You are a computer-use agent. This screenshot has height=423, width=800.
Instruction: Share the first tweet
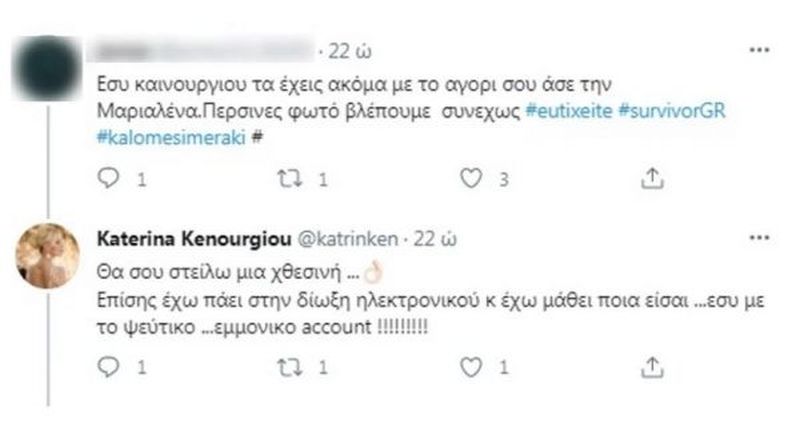point(649,180)
